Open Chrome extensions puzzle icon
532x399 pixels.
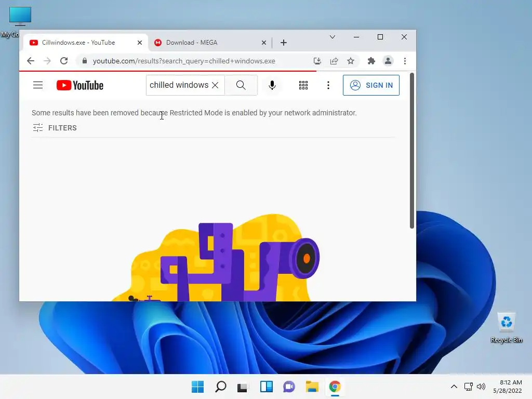tap(371, 61)
